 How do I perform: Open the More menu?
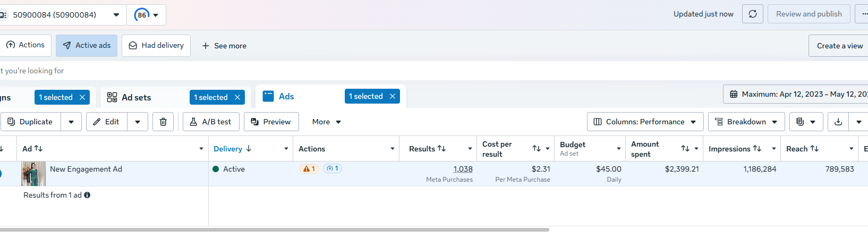[x=326, y=122]
